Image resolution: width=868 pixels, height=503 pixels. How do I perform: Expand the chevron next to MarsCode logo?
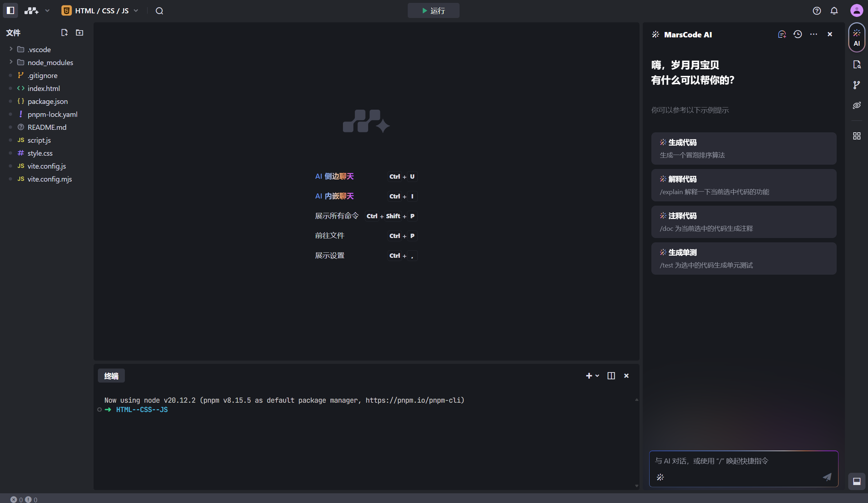(47, 11)
